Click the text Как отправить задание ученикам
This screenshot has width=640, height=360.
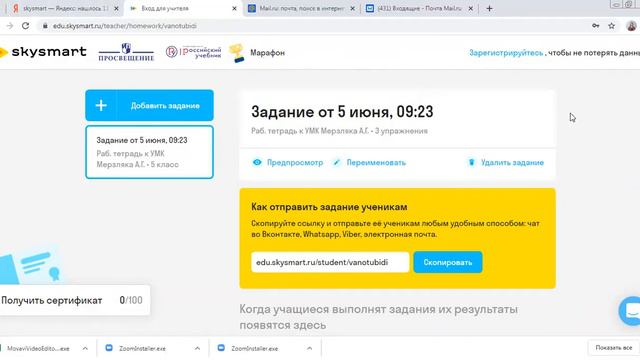click(x=329, y=207)
